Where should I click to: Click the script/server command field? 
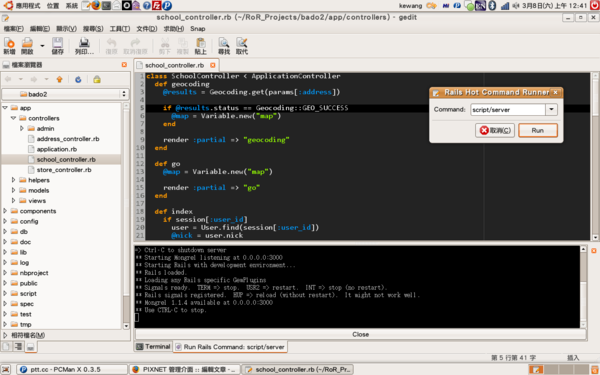[508, 109]
